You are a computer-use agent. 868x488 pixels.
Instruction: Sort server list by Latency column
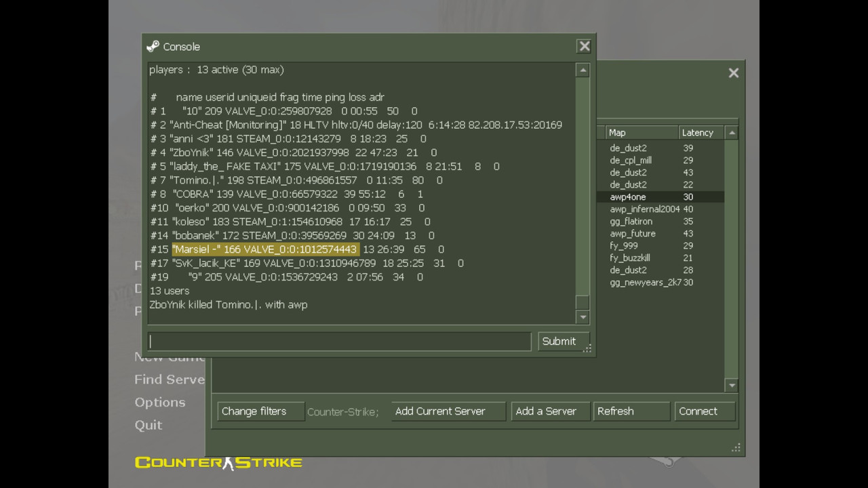702,133
